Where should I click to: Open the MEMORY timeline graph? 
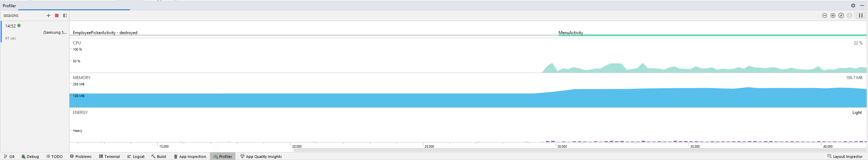pos(468,90)
